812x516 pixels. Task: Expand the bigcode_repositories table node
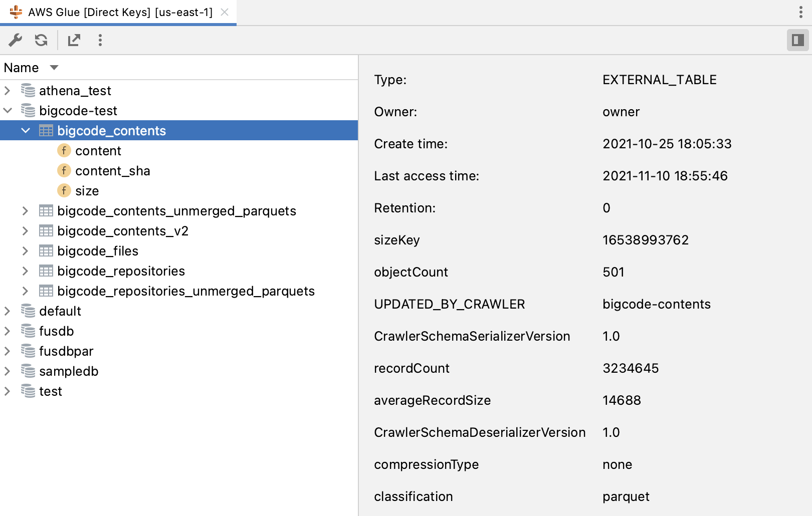tap(26, 271)
